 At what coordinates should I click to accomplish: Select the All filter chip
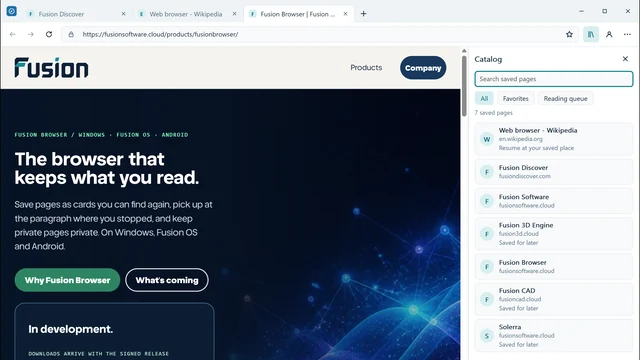(x=484, y=98)
